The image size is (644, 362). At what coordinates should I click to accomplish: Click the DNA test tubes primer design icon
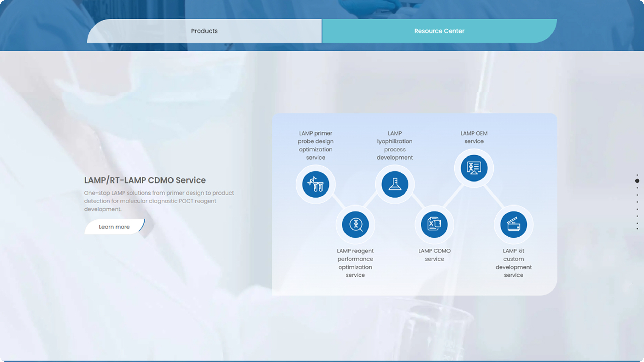coord(315,184)
